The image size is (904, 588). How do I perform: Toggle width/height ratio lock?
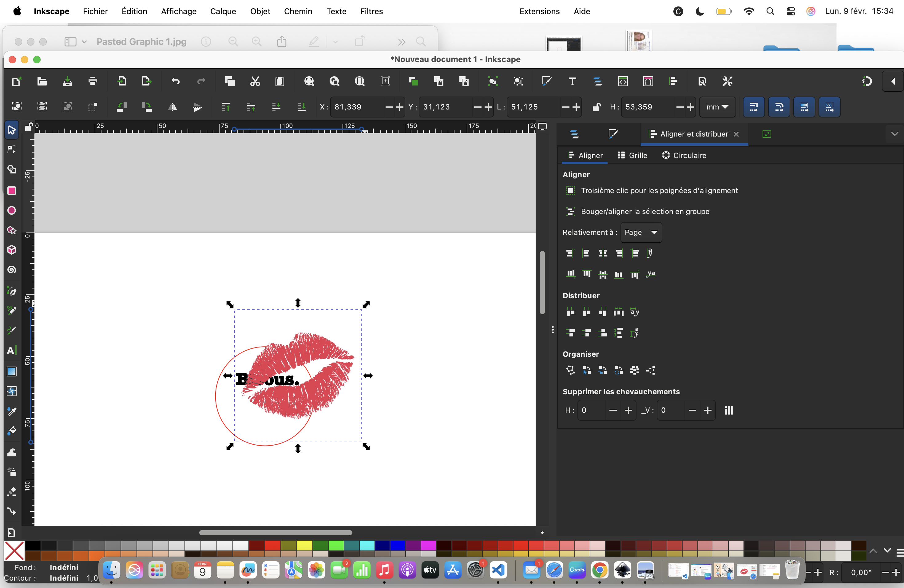tap(596, 107)
